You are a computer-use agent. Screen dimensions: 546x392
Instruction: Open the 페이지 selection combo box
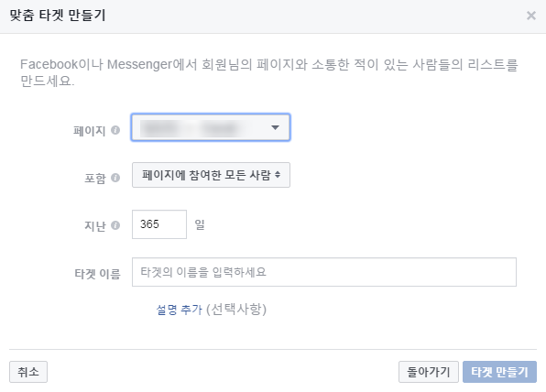click(211, 127)
